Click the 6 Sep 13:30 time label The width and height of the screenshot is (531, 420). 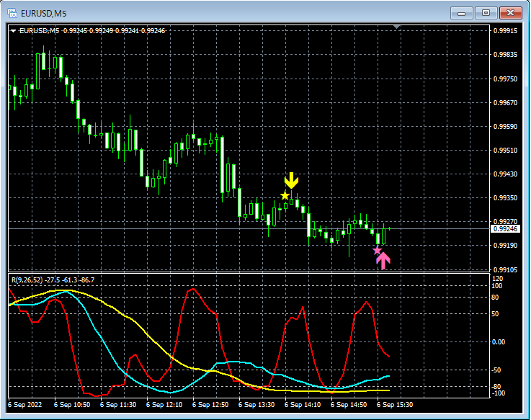pyautogui.click(x=256, y=405)
